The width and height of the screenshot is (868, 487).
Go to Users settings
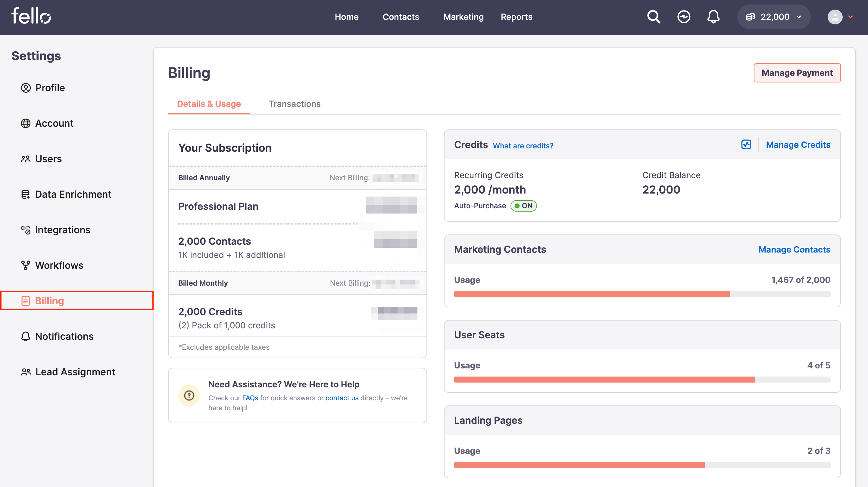coord(48,159)
